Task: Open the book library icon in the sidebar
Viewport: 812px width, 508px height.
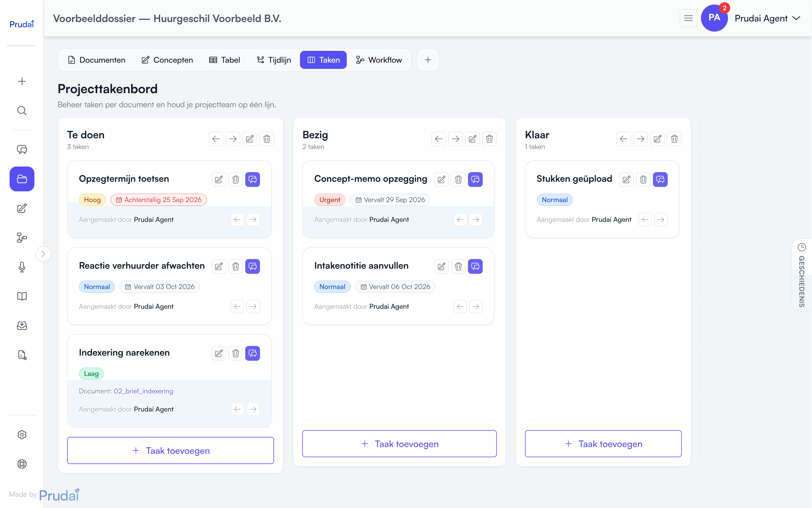Action: point(22,296)
